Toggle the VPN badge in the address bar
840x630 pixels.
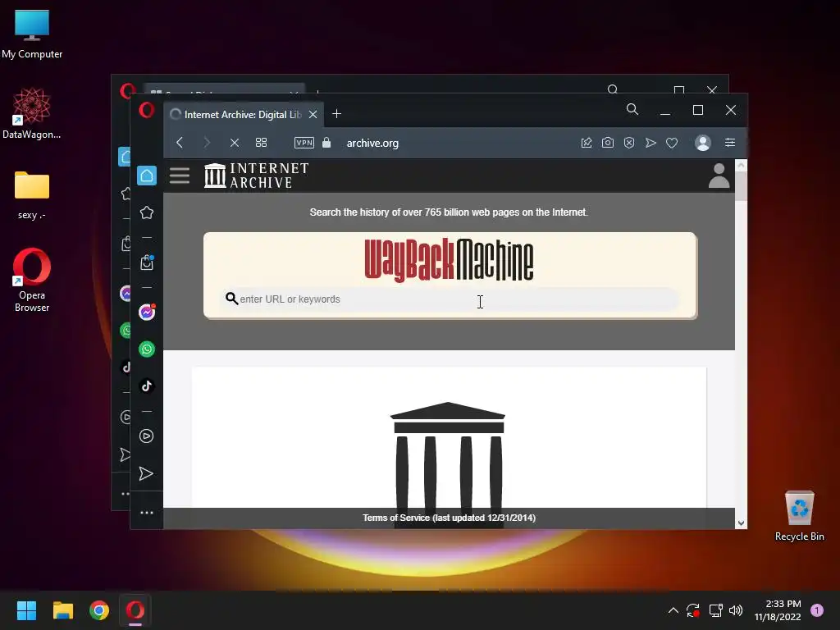tap(304, 143)
